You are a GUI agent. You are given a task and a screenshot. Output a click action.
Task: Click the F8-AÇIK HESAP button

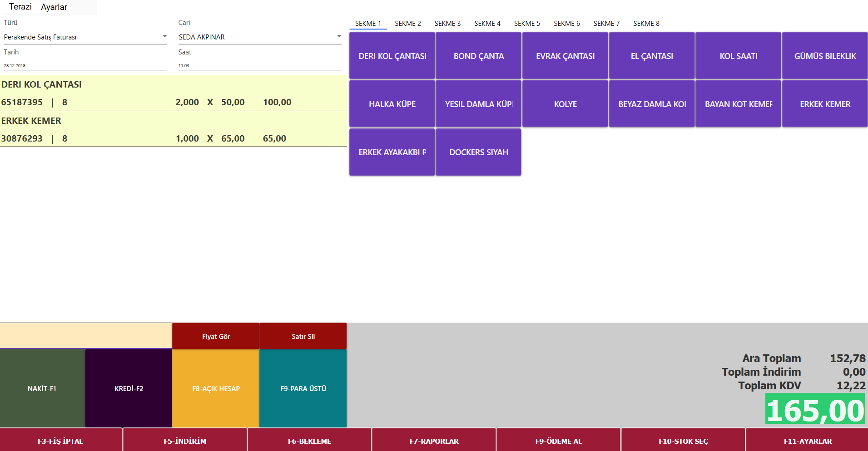[x=216, y=388]
